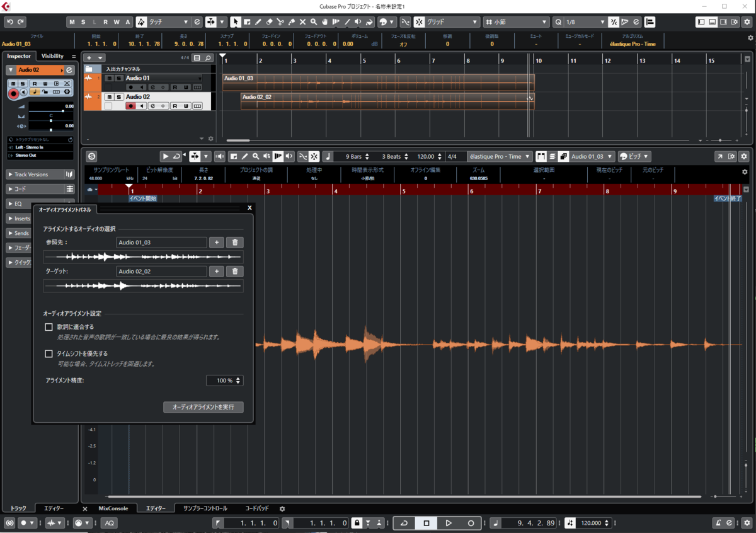Click the Redo arrow icon

pyautogui.click(x=21, y=22)
